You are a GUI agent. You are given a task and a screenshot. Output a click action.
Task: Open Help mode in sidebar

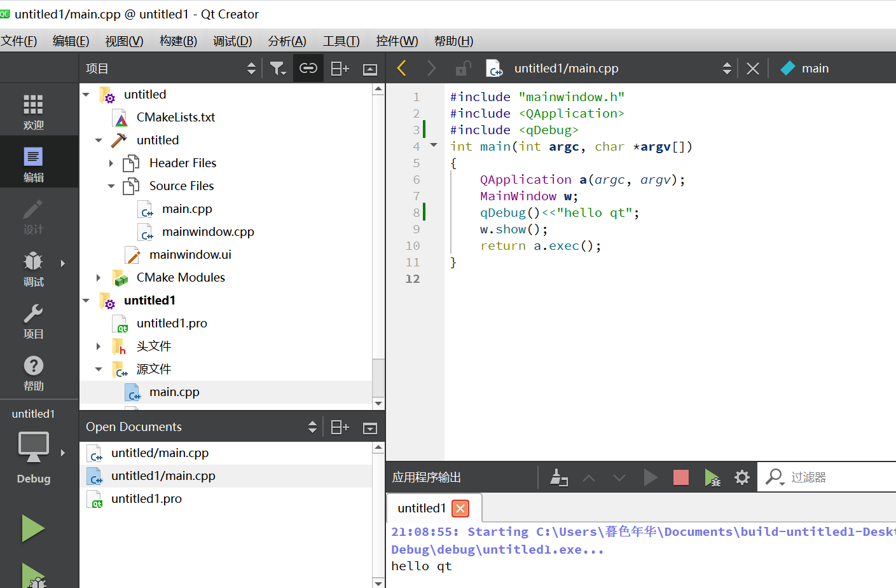tap(33, 373)
